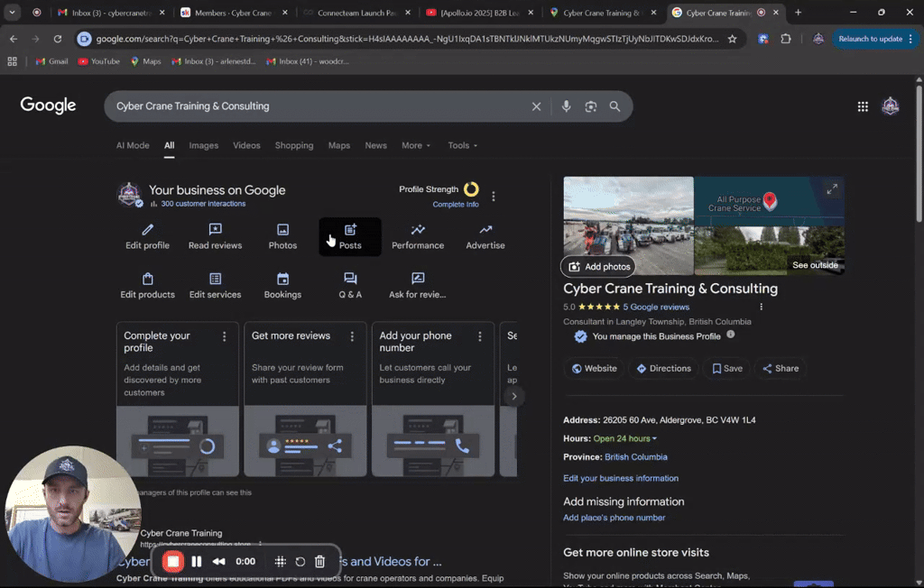
Task: Switch to the AI Mode tab
Action: tap(133, 145)
